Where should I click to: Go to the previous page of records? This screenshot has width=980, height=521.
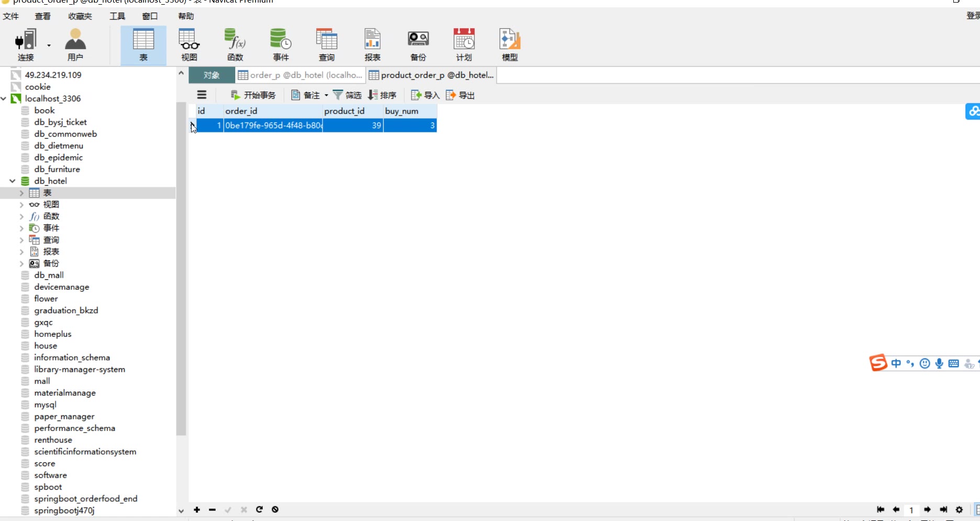pyautogui.click(x=896, y=509)
